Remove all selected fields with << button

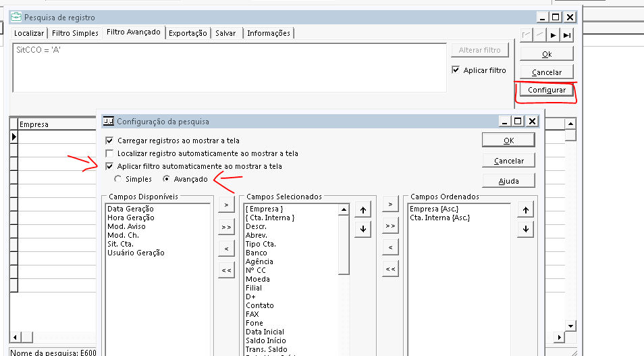click(226, 270)
